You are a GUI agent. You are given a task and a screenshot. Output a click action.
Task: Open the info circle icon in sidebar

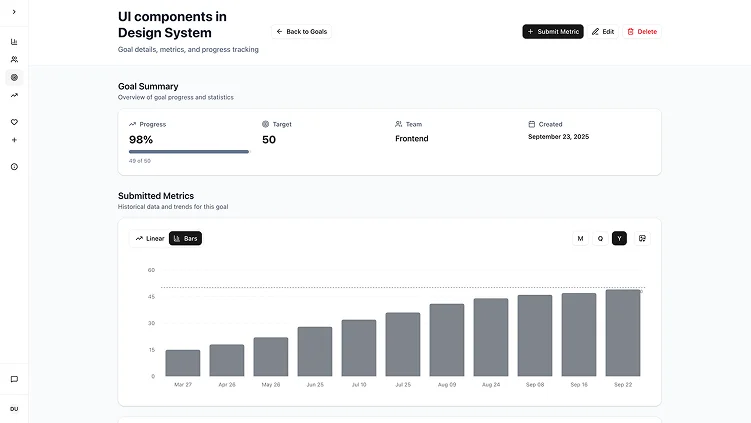tap(14, 167)
